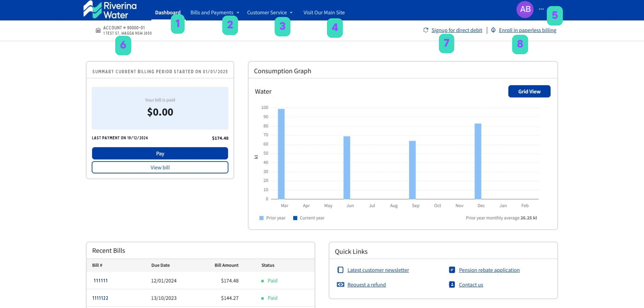Viewport: 644px width, 308px height.
Task: Click the Sep consumption bar
Action: 412,170
